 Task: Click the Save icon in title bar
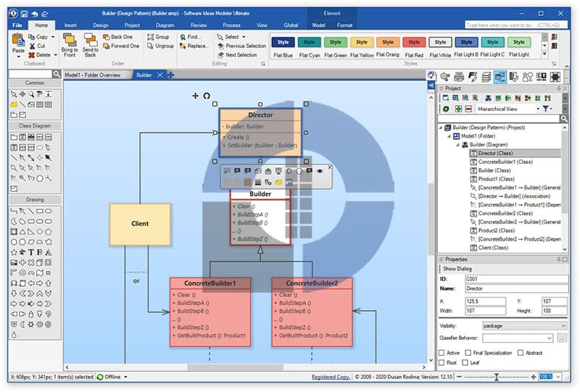tap(24, 14)
